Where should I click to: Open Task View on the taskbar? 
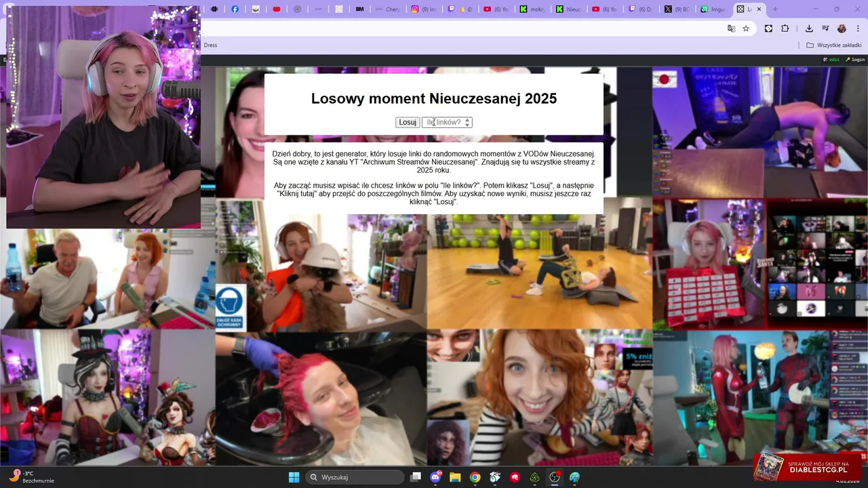click(416, 477)
